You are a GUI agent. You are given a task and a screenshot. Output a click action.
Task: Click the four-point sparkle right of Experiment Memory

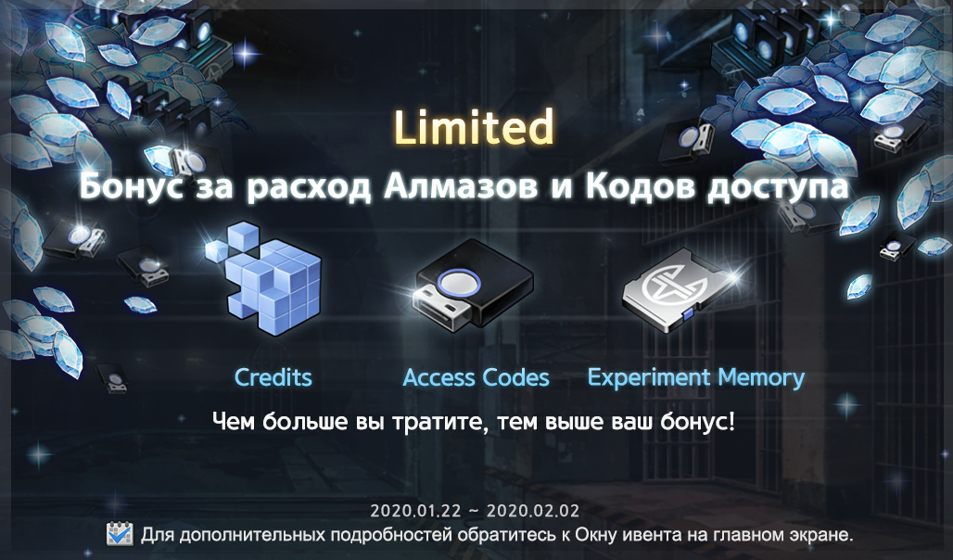click(x=846, y=403)
